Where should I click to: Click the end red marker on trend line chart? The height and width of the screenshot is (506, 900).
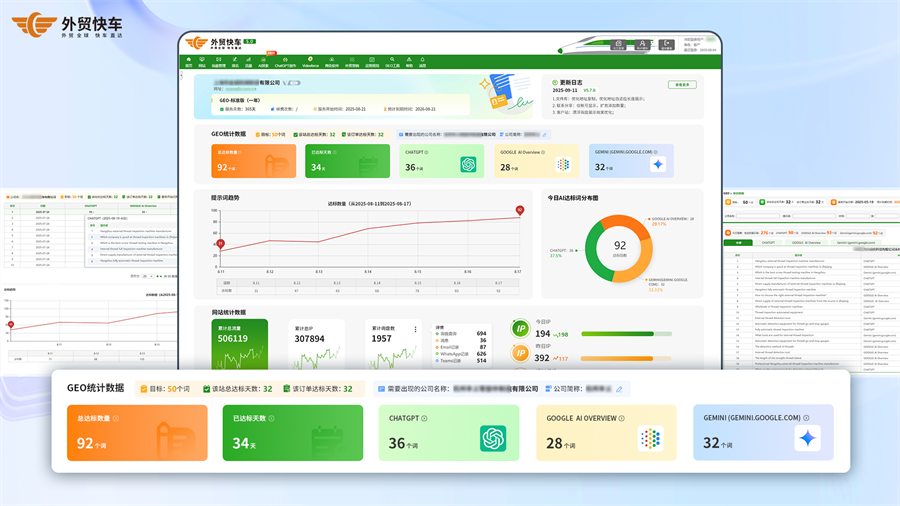(519, 210)
